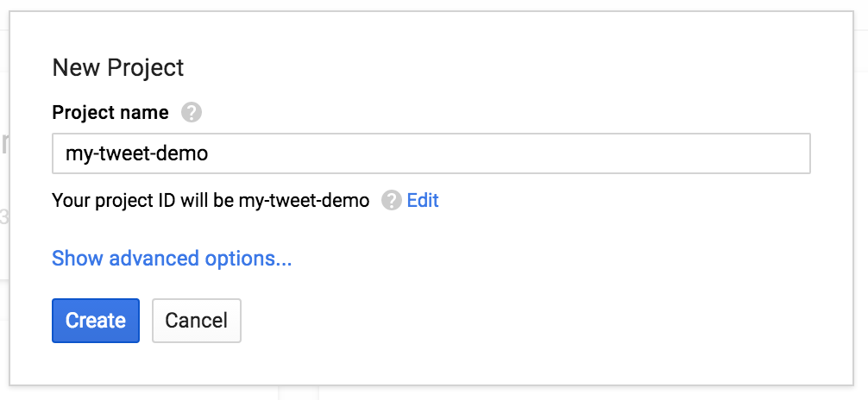Click the help icon beside Project name
Image resolution: width=868 pixels, height=400 pixels.
coord(192,113)
